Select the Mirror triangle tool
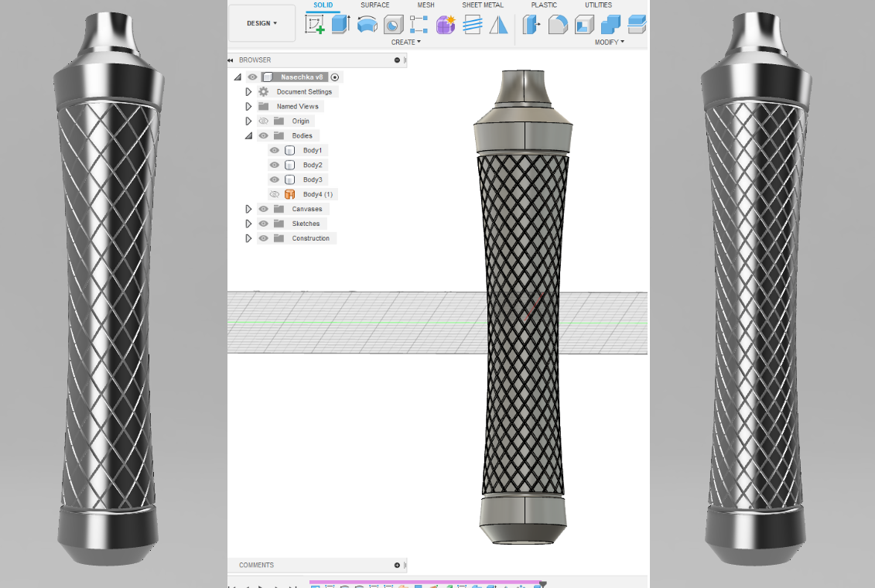This screenshot has width=875, height=588. [x=498, y=25]
